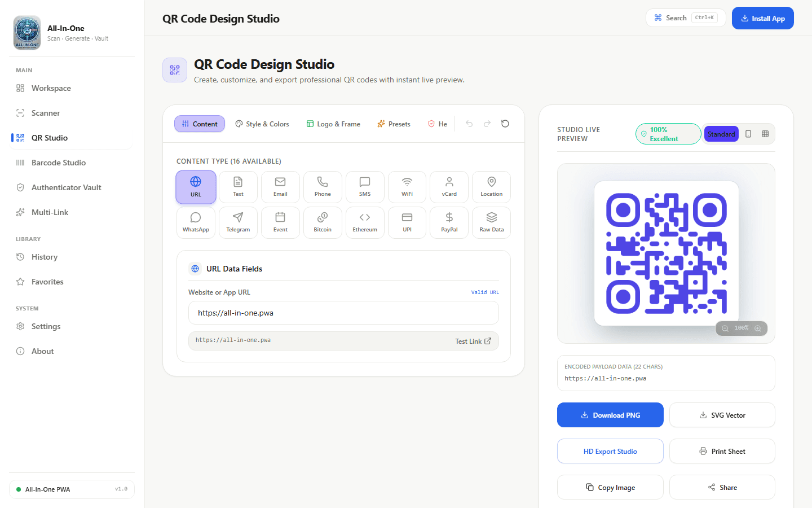The height and width of the screenshot is (508, 812).
Task: Open the Print Sheet option
Action: [x=722, y=451]
